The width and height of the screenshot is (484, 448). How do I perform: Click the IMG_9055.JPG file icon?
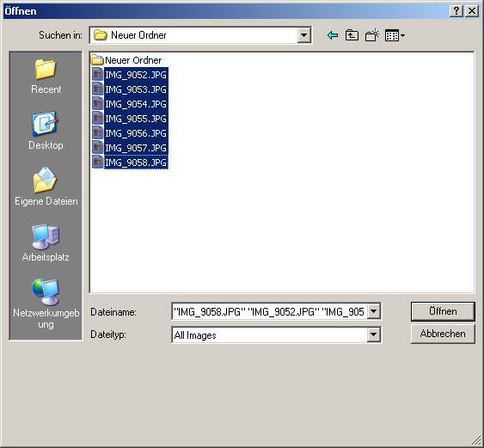pyautogui.click(x=97, y=119)
